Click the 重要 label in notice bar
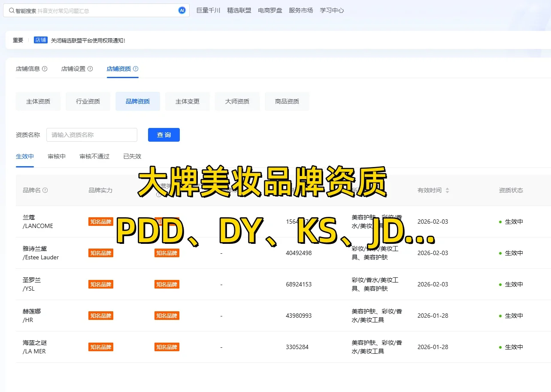Image resolution: width=551 pixels, height=392 pixels. [x=18, y=40]
